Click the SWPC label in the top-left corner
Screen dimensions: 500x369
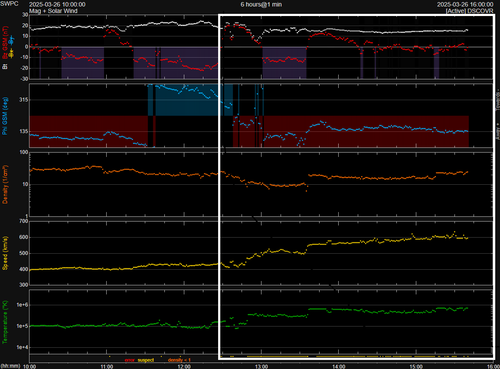click(9, 4)
